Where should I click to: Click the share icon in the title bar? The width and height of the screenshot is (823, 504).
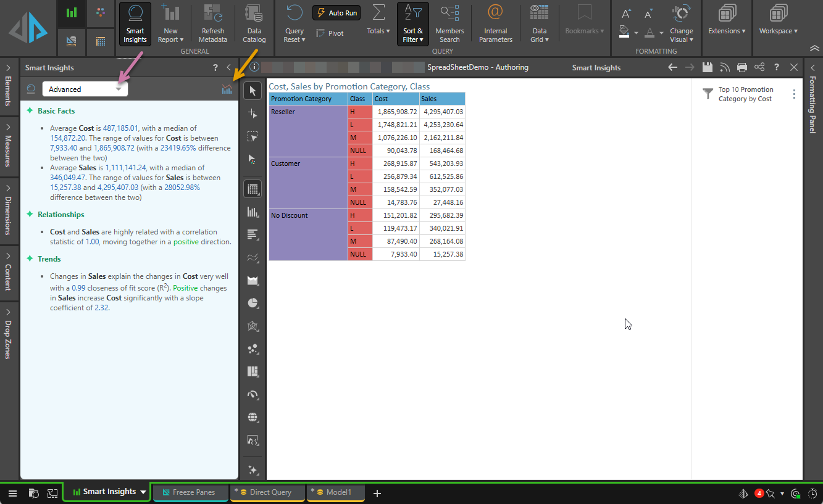[x=759, y=68]
